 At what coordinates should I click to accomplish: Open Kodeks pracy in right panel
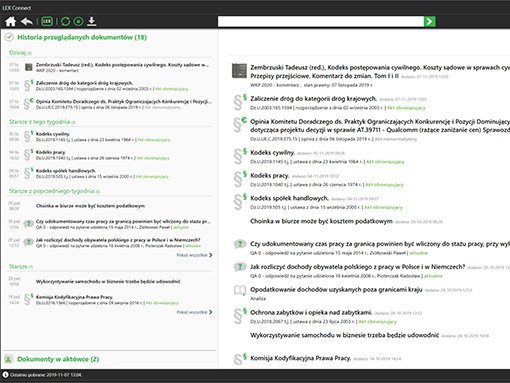coord(270,175)
